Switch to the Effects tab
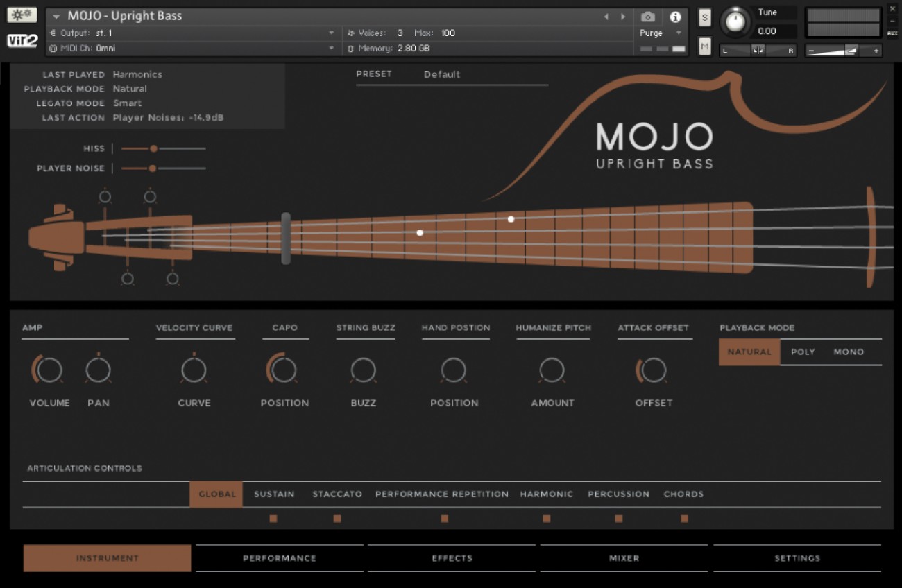This screenshot has height=588, width=902. [452, 557]
